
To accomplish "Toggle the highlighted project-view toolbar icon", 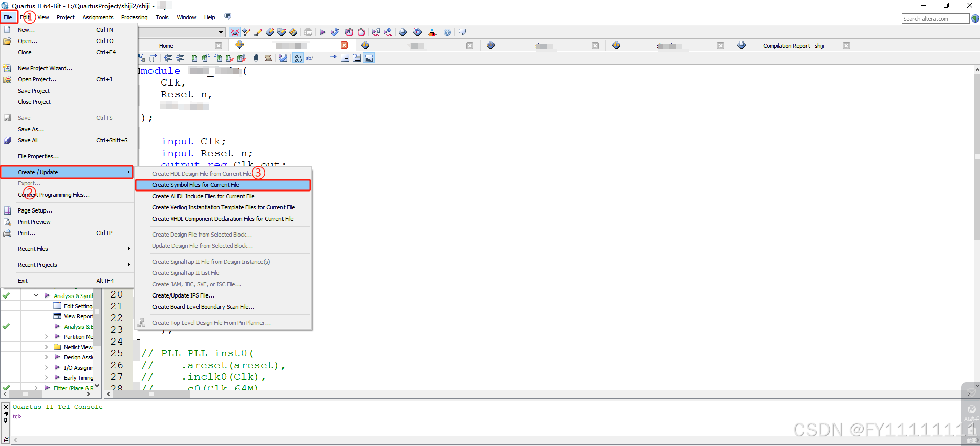I will [234, 32].
